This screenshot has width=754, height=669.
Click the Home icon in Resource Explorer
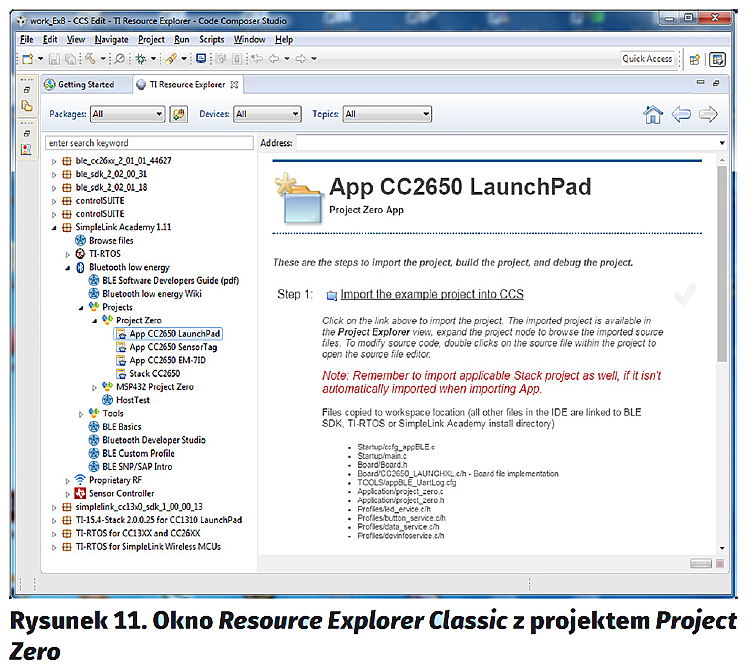pyautogui.click(x=653, y=114)
